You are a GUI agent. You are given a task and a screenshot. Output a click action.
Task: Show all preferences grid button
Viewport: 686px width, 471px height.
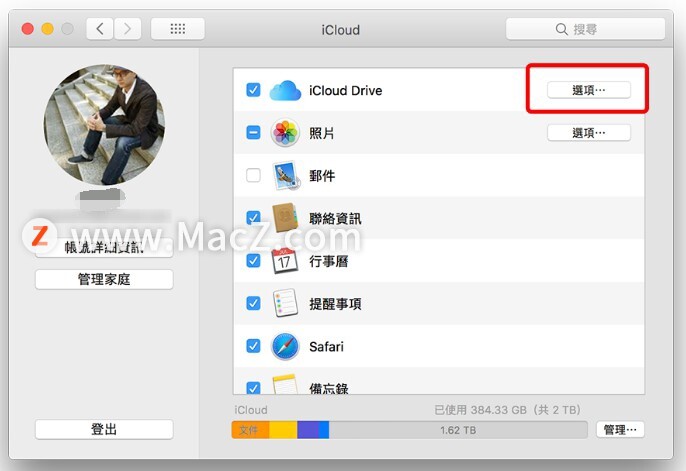click(178, 29)
